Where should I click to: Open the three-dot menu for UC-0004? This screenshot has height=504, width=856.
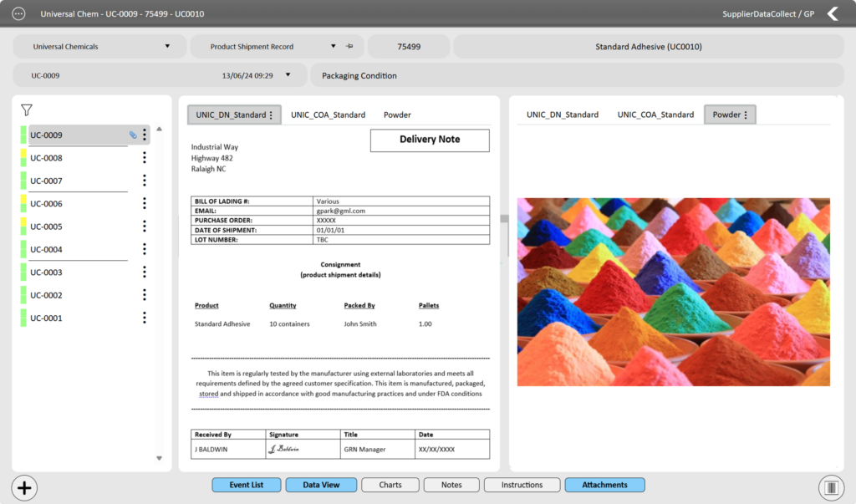144,249
